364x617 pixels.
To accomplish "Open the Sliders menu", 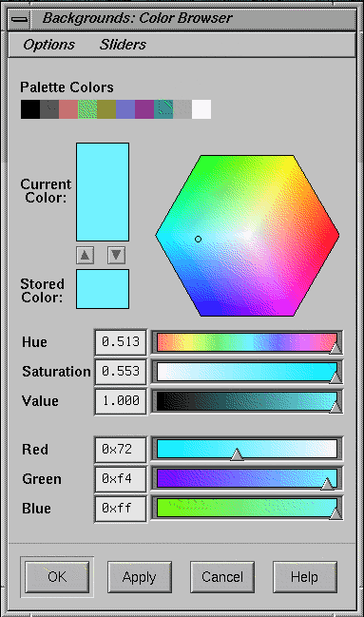I will pyautogui.click(x=123, y=45).
